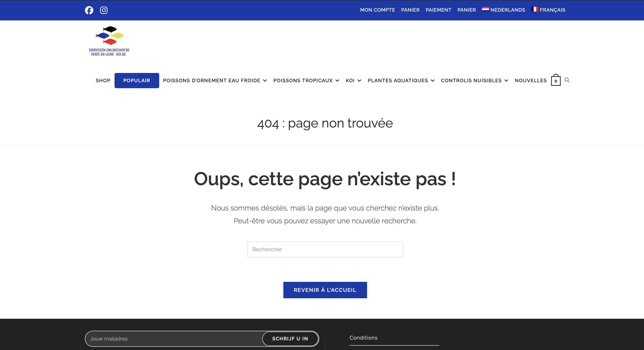This screenshot has width=644, height=350.
Task: Switch language via French flag
Action: (x=534, y=9)
